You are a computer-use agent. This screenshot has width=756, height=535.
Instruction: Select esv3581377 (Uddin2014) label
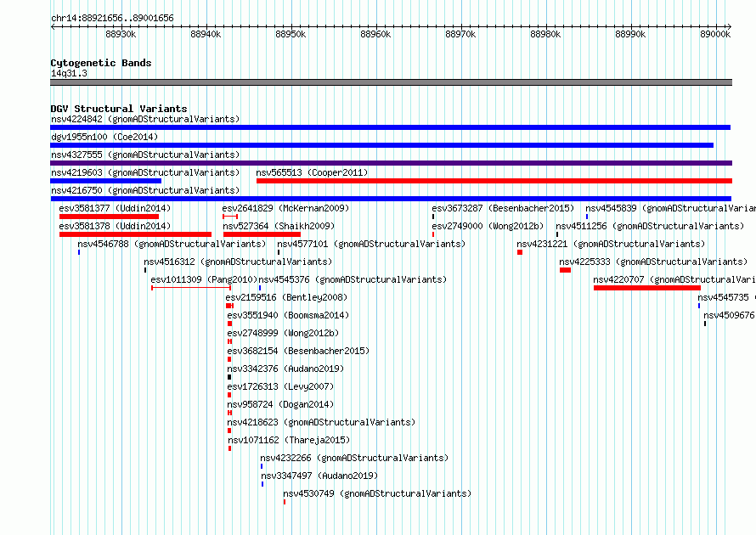115,208
